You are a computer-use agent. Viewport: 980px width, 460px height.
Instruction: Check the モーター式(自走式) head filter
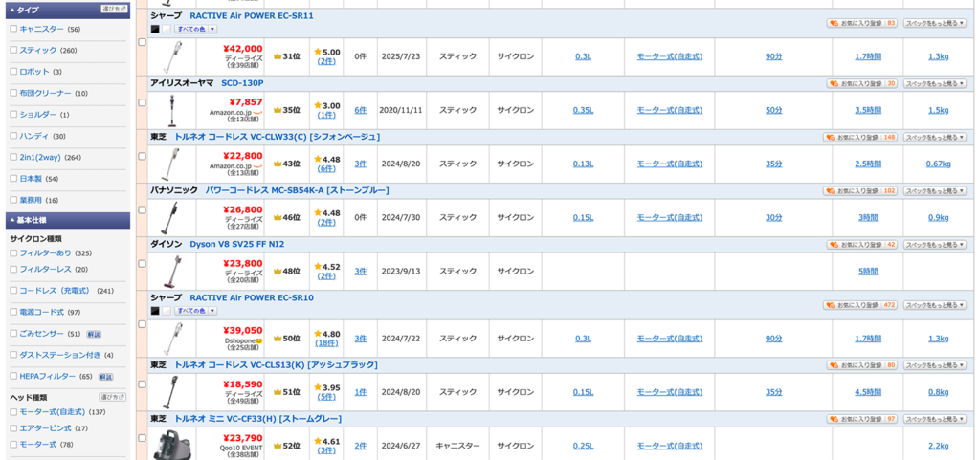click(x=13, y=412)
